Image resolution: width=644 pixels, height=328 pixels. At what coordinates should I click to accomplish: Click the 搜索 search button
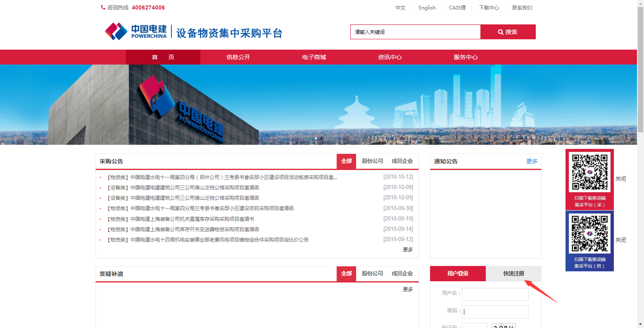pyautogui.click(x=508, y=32)
